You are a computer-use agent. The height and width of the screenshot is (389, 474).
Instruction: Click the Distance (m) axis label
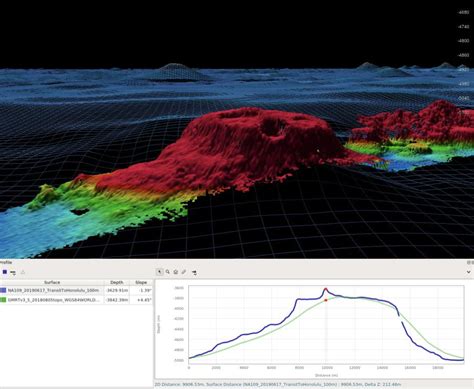(x=326, y=375)
